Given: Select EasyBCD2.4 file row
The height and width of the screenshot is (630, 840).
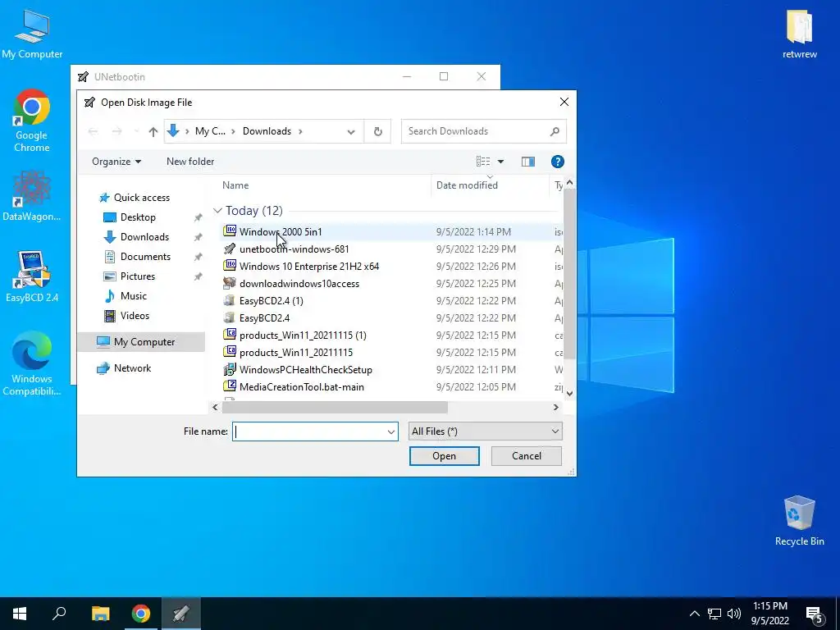Looking at the screenshot, I should (391, 317).
